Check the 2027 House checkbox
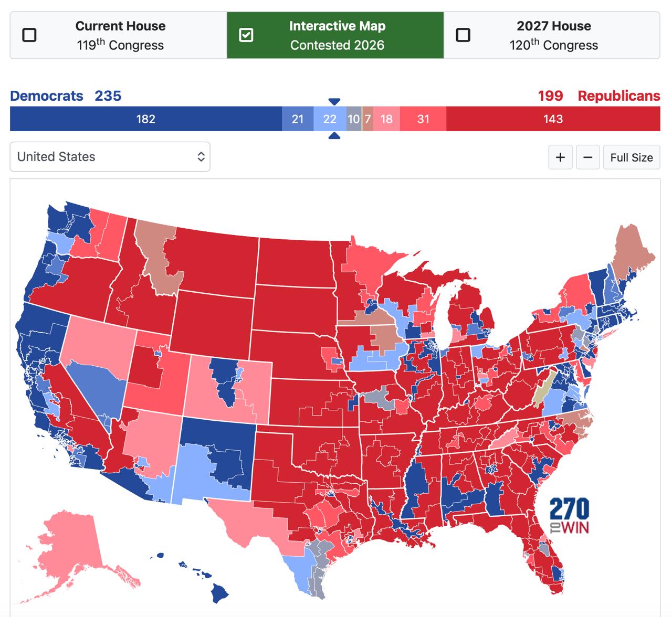This screenshot has width=672, height=617. pos(463,35)
